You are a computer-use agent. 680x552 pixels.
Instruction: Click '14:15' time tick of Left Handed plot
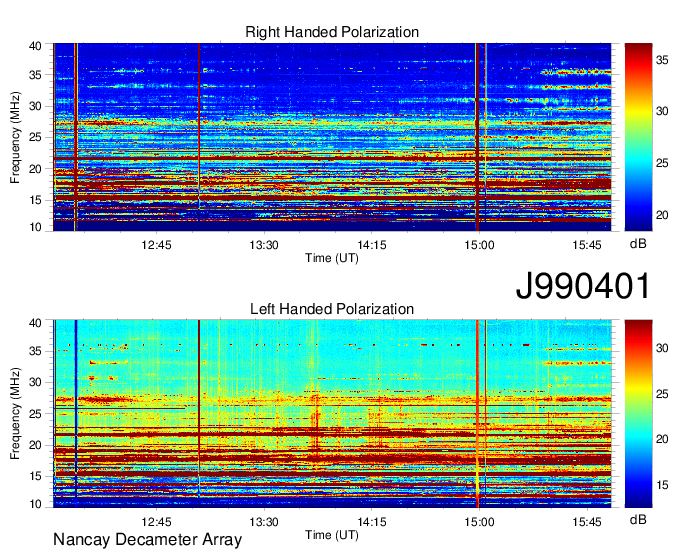372,522
